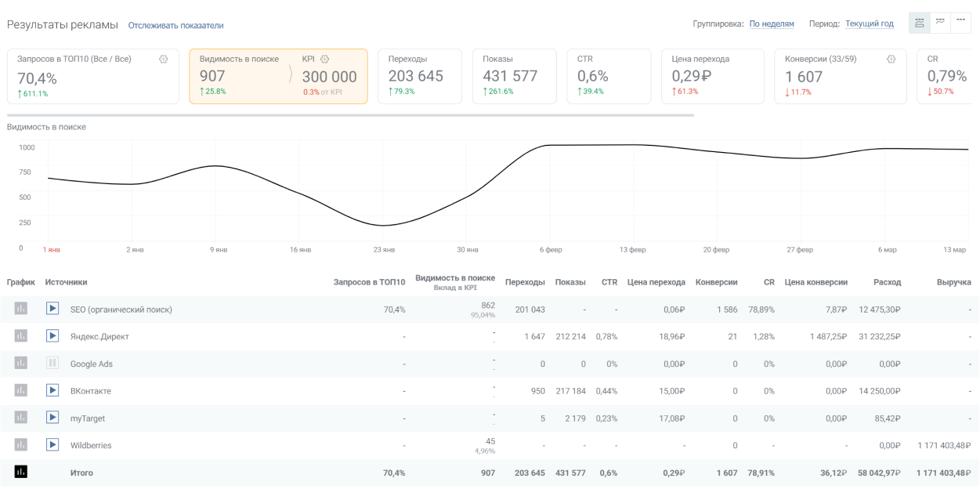Select the Конверсии (33/59) metric card

coord(841,76)
